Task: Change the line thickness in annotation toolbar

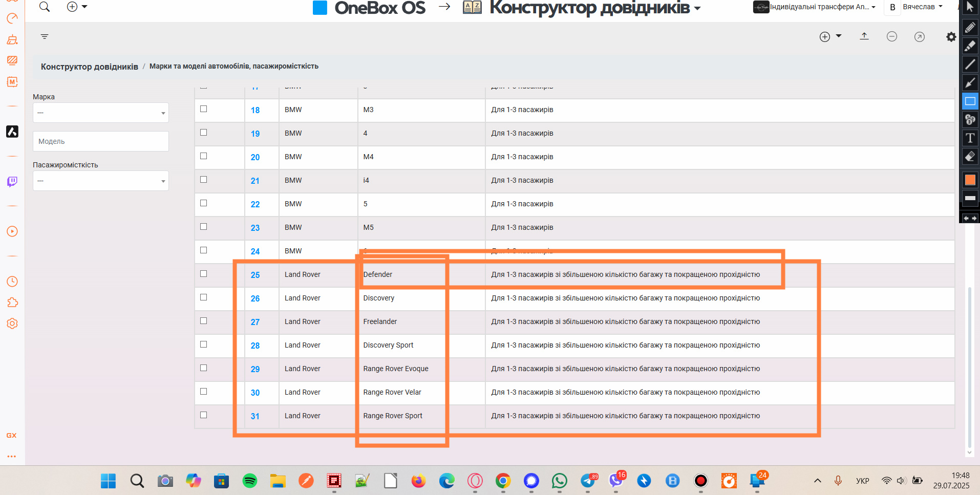Action: 970,198
